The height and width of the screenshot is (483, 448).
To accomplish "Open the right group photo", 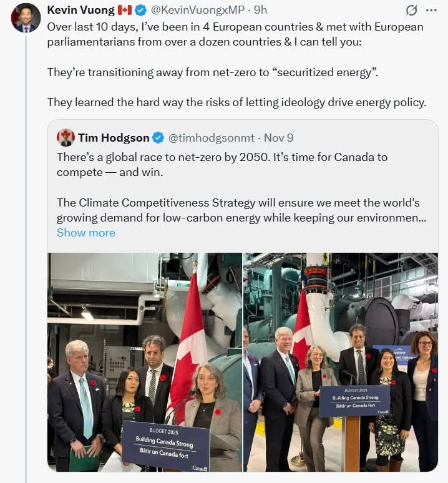I will (341, 362).
